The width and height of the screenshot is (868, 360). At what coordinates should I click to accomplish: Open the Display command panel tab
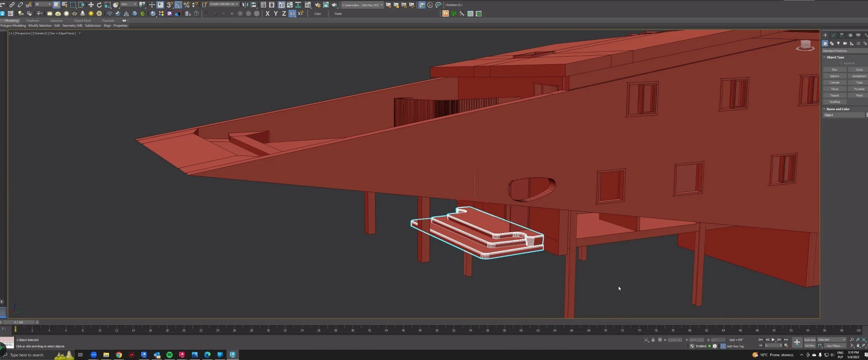click(x=858, y=35)
